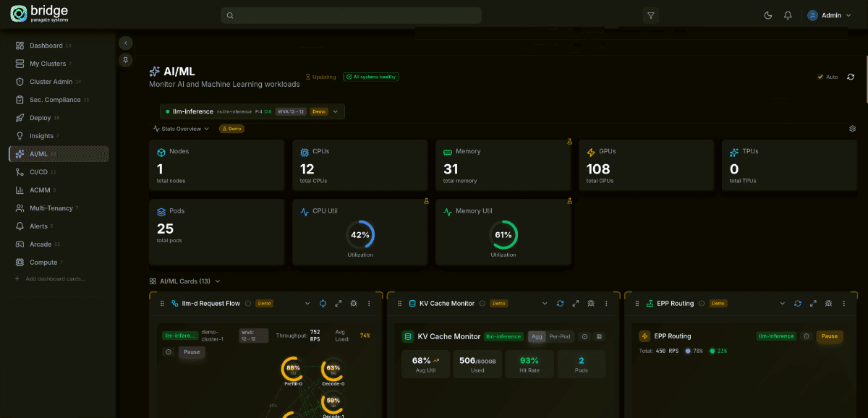Screen dimensions: 868x418
Task: Collapse EPP Routing card chevron
Action: [782, 304]
